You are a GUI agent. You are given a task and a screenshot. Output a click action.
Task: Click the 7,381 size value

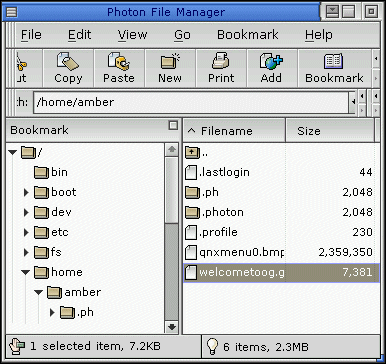pos(357,272)
